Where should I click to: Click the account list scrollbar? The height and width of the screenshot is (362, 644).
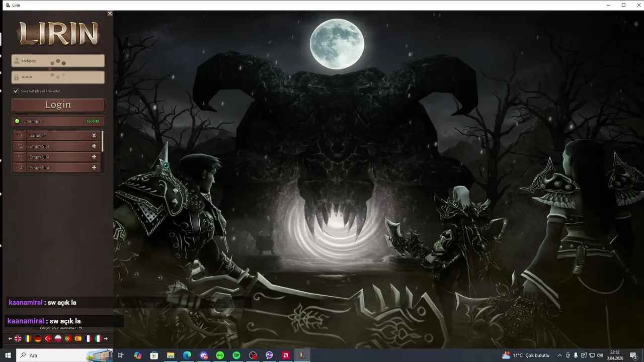(103, 141)
